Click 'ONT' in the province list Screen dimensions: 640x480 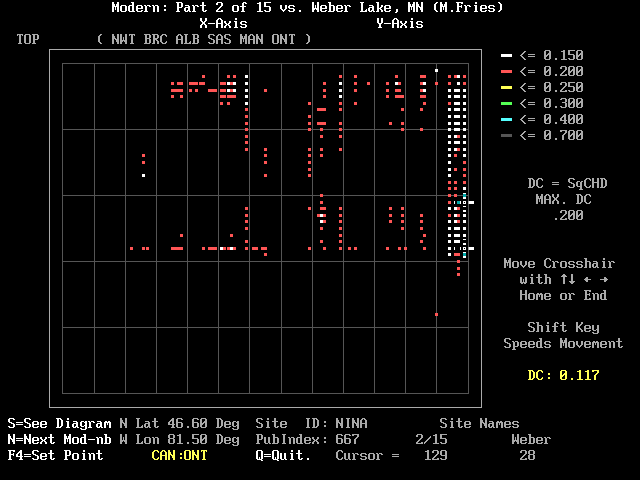click(x=283, y=40)
